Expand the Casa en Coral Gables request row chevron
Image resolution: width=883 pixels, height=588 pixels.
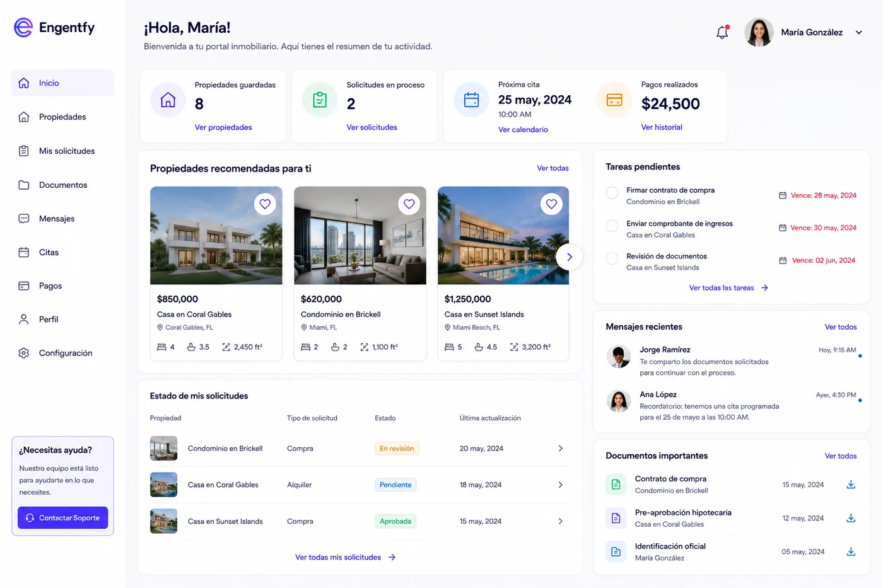(561, 485)
